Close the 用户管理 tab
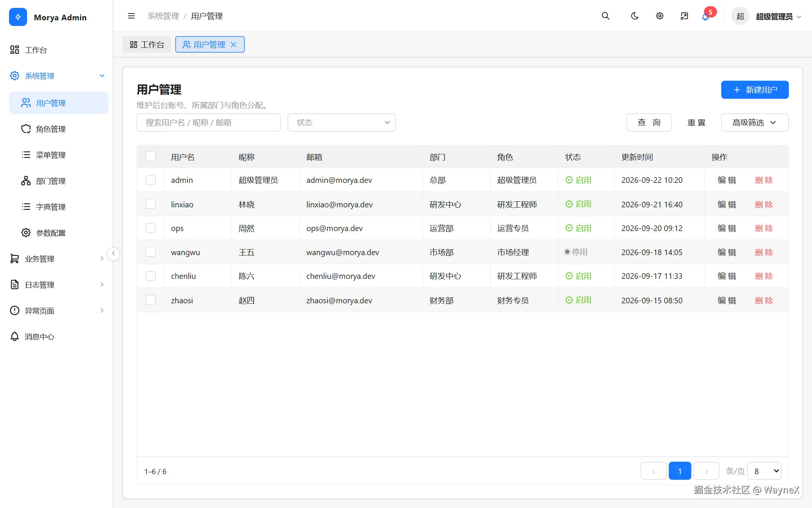This screenshot has width=812, height=508. [233, 44]
